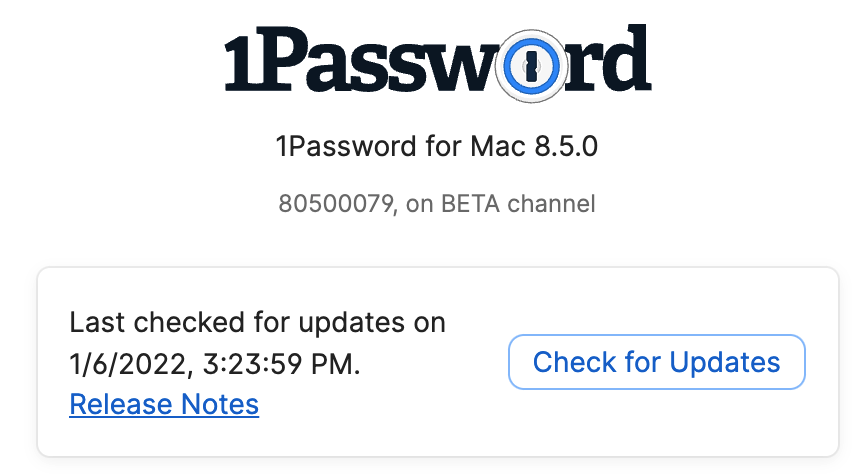
Task: Click the "Last checked for updates on" text
Action: coord(257,323)
